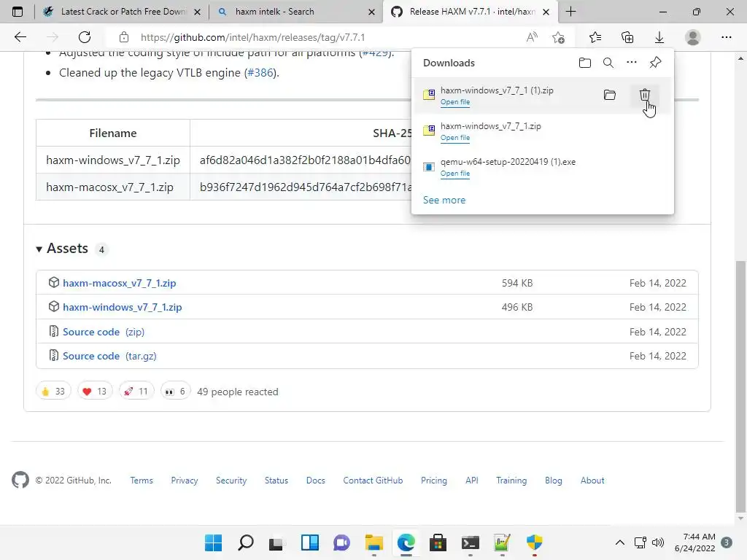The image size is (747, 560).
Task: Select haxm-macosx_v7_7_1.zip table cell
Action: point(113,187)
